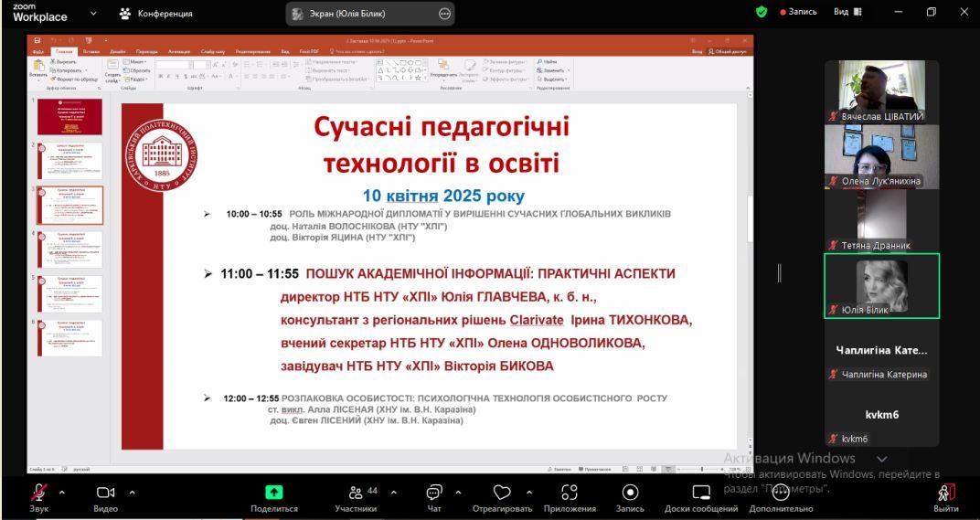Open the Zoom Workplace dropdown chevron
Image resolution: width=980 pixels, height=520 pixels.
click(x=93, y=13)
